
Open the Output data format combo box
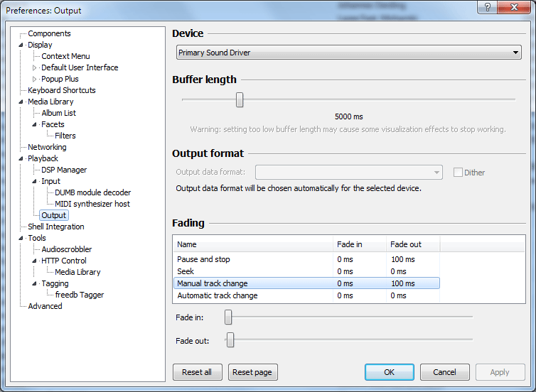pyautogui.click(x=348, y=173)
